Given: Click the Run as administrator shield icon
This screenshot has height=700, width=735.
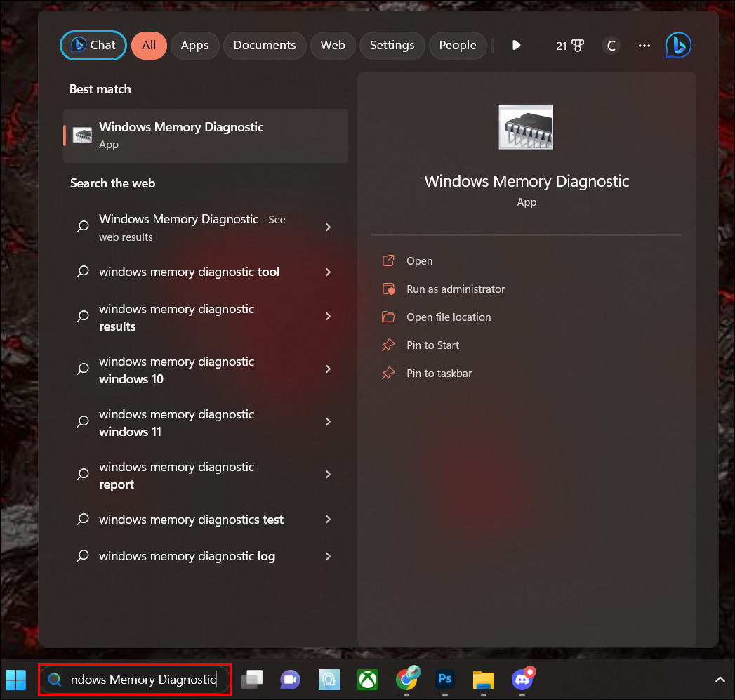Looking at the screenshot, I should pyautogui.click(x=388, y=289).
